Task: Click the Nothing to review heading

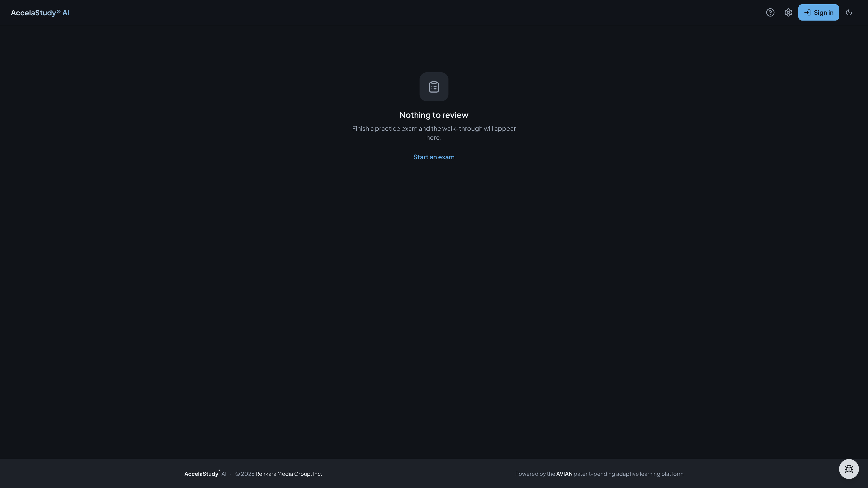Action: pos(434,115)
